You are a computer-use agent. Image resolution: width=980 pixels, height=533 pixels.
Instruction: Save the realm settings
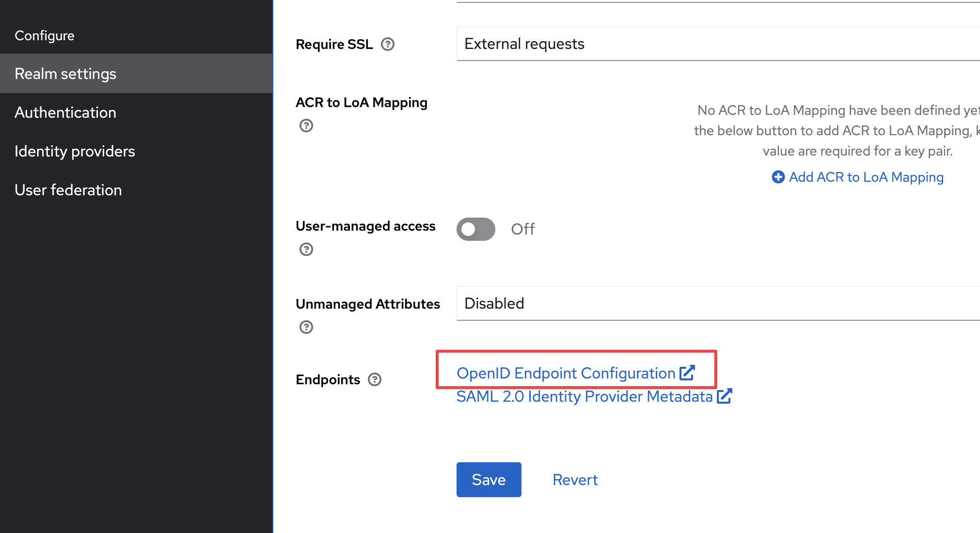pos(489,480)
